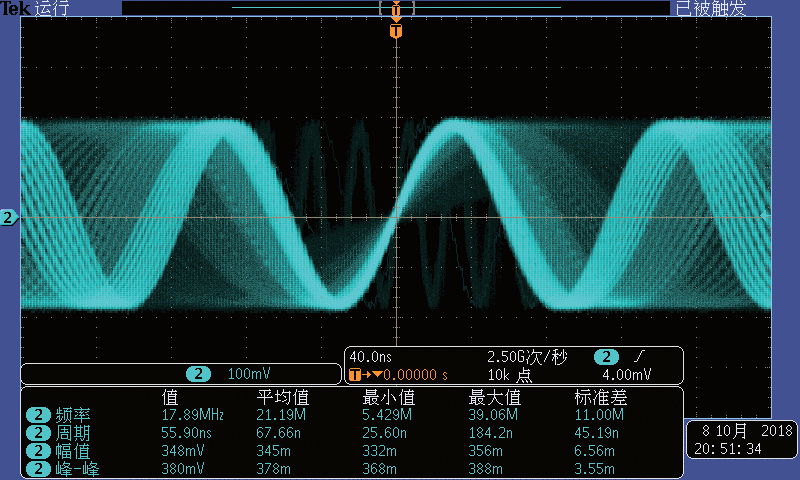800x480 pixels.
Task: Select the 周期 measurement row label
Action: 76,433
